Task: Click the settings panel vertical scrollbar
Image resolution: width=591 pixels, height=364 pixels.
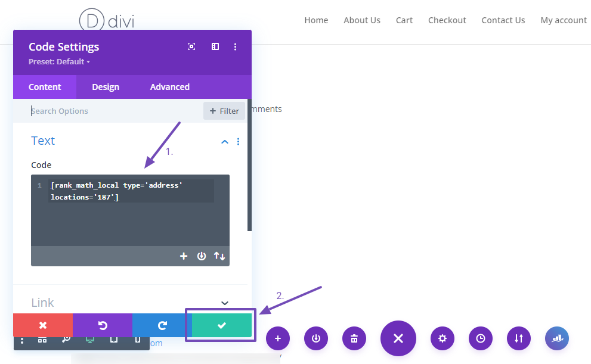Action: pos(249,165)
